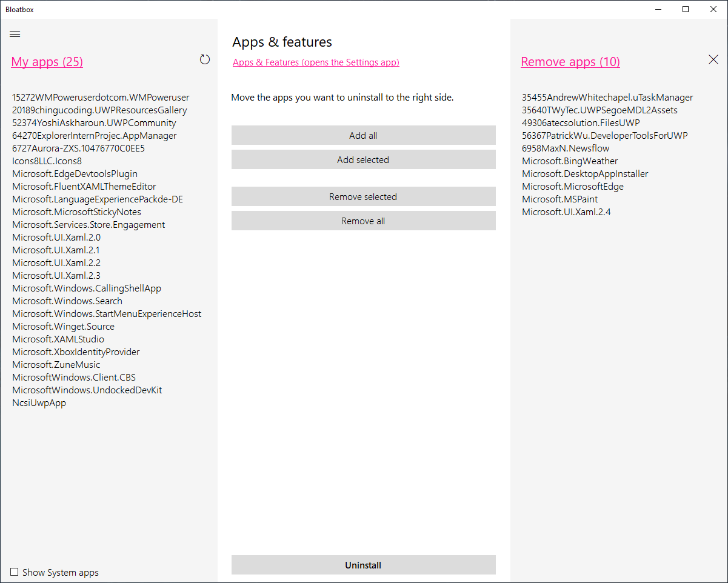
Task: Select Microsoft.Services.Store.Engagement entry
Action: click(88, 225)
